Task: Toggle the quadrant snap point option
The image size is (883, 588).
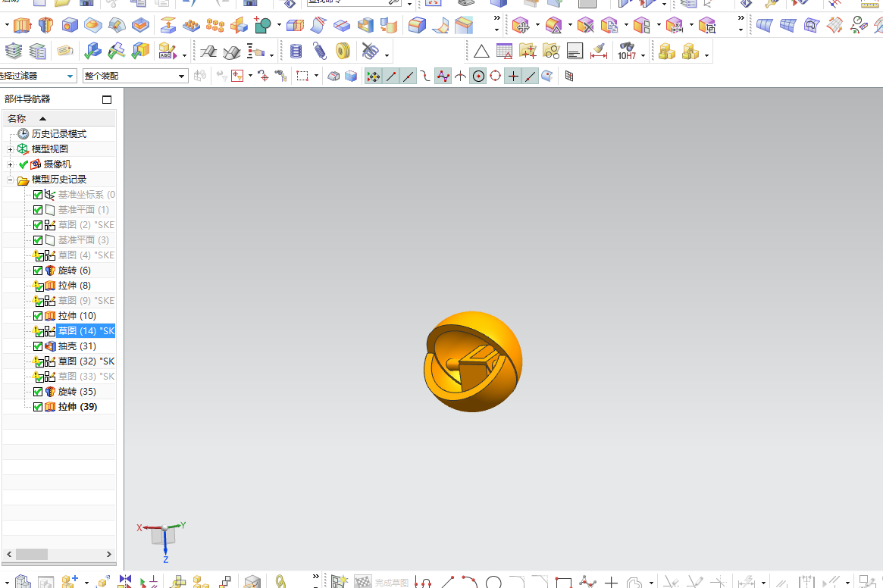Action: coord(495,76)
